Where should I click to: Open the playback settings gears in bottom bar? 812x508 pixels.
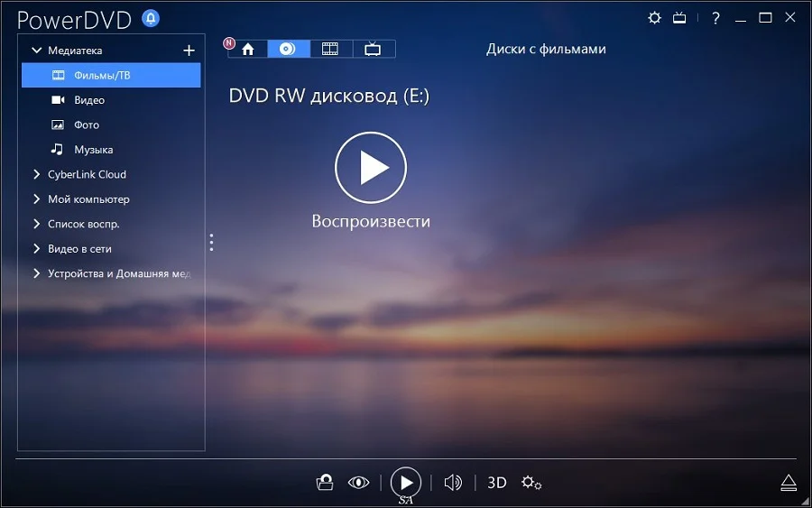[531, 483]
